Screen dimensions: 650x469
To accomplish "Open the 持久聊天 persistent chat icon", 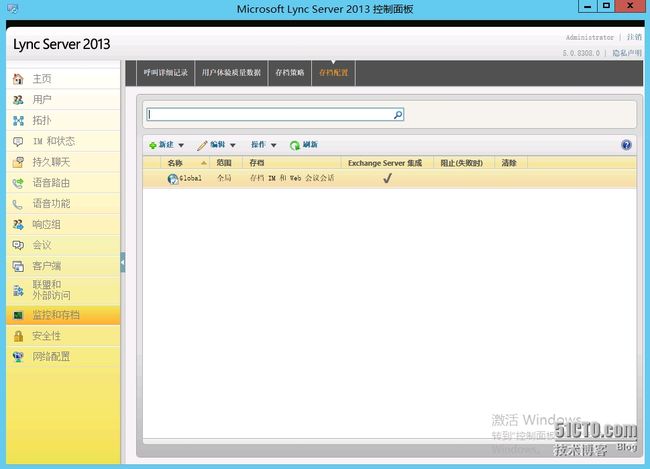I will [x=18, y=162].
